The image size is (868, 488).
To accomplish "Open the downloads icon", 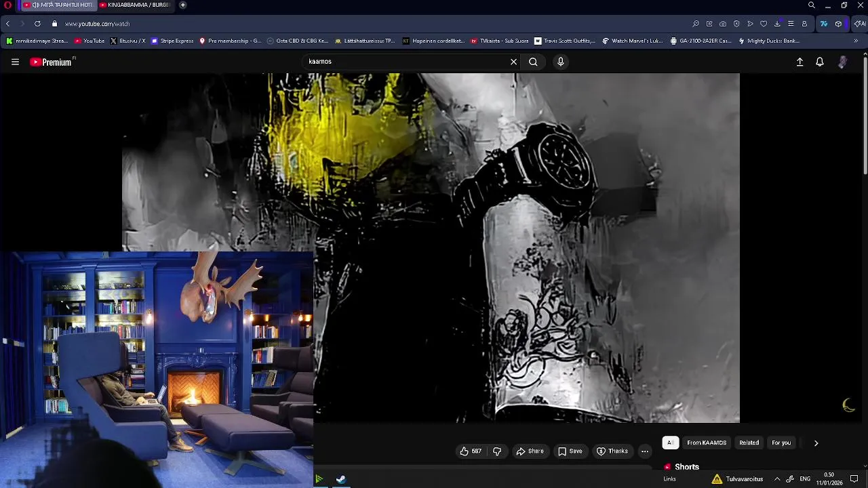I will coord(777,24).
